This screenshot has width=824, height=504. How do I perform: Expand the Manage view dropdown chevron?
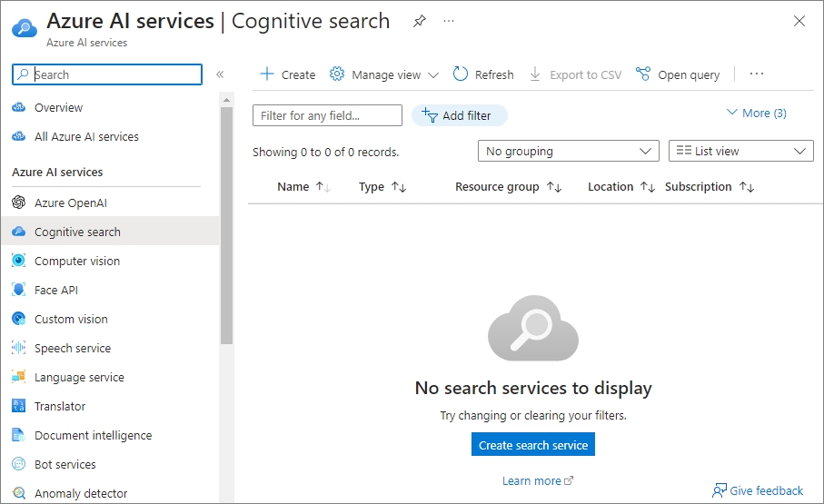pos(433,75)
